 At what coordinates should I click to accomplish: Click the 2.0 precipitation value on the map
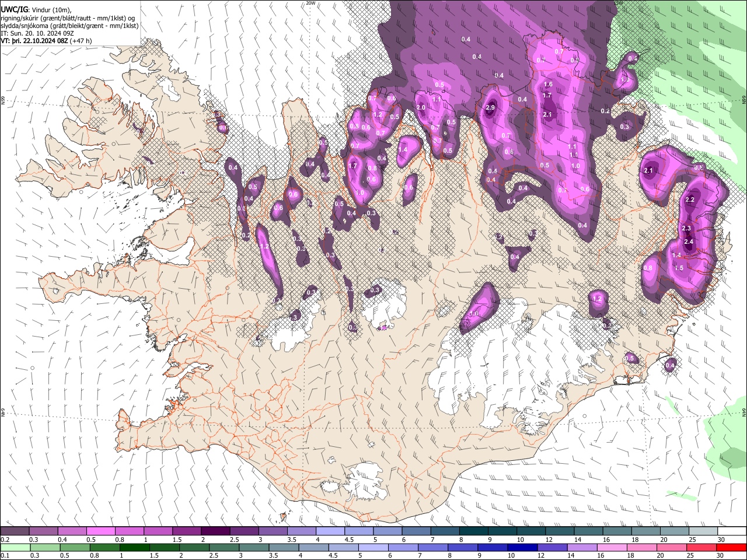421,107
